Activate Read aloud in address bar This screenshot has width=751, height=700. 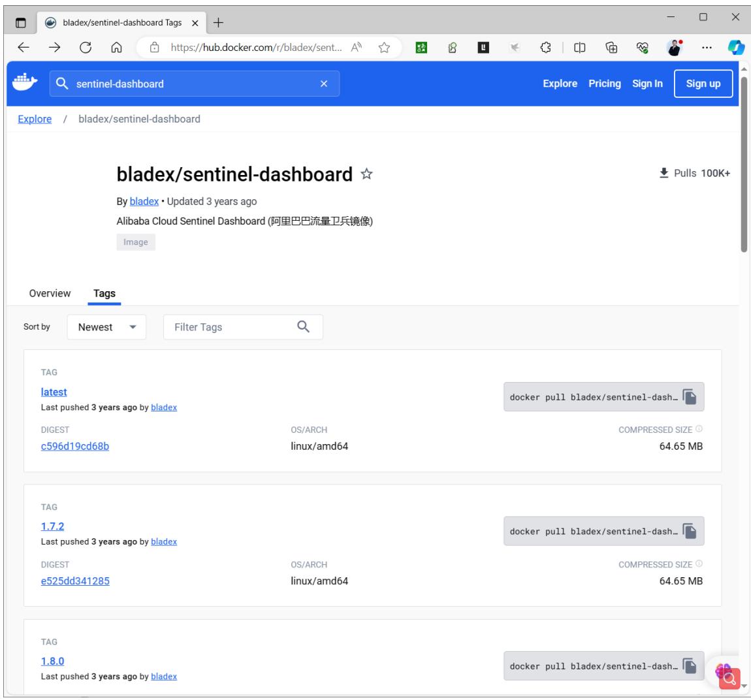pyautogui.click(x=357, y=48)
